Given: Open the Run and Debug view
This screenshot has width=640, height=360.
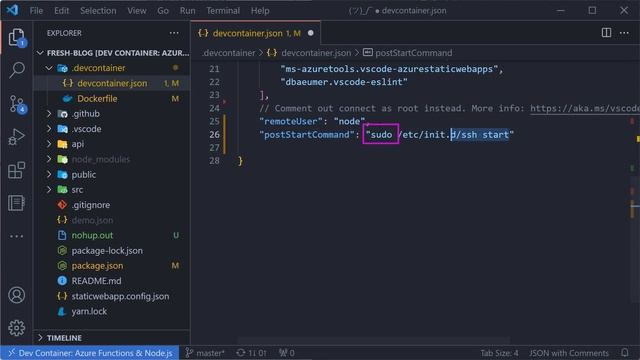Looking at the screenshot, I should 16,137.
